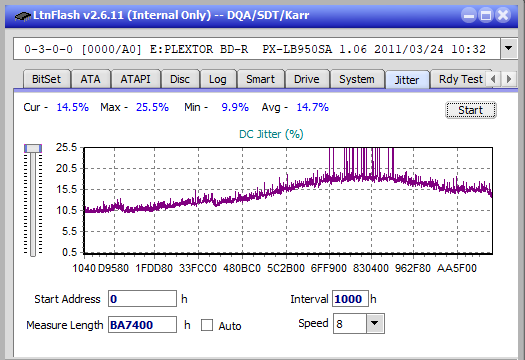Open the ATAPI tab
This screenshot has width=525, height=360.
135,79
